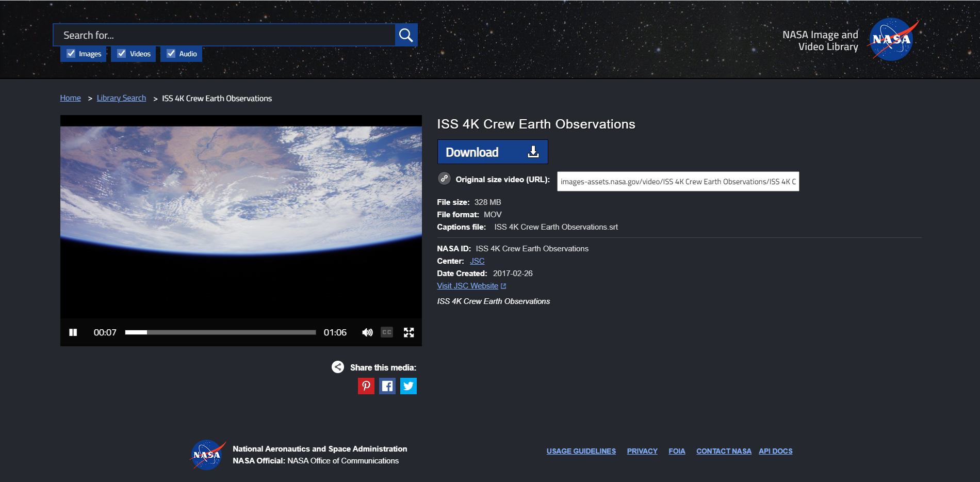
Task: Visit JSC Website external link
Action: 468,286
